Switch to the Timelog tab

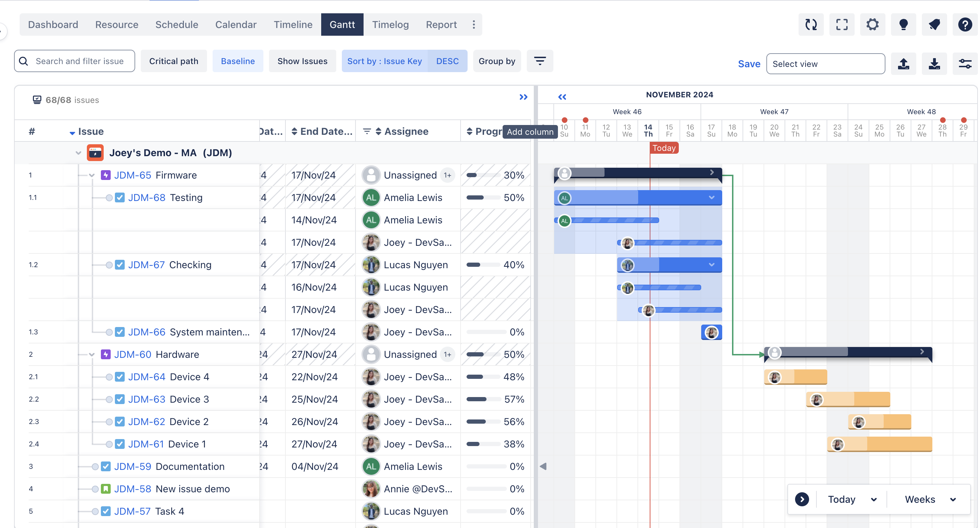coord(390,25)
